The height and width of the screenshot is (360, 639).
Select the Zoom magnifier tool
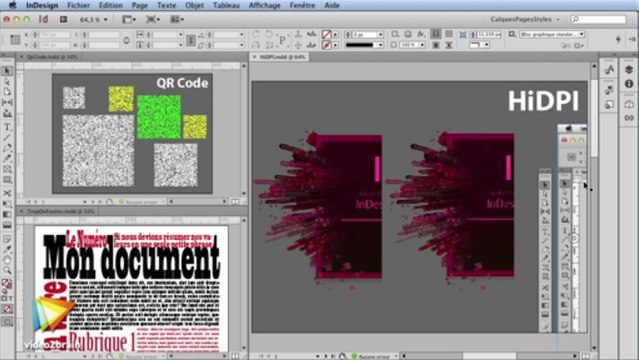point(7,270)
